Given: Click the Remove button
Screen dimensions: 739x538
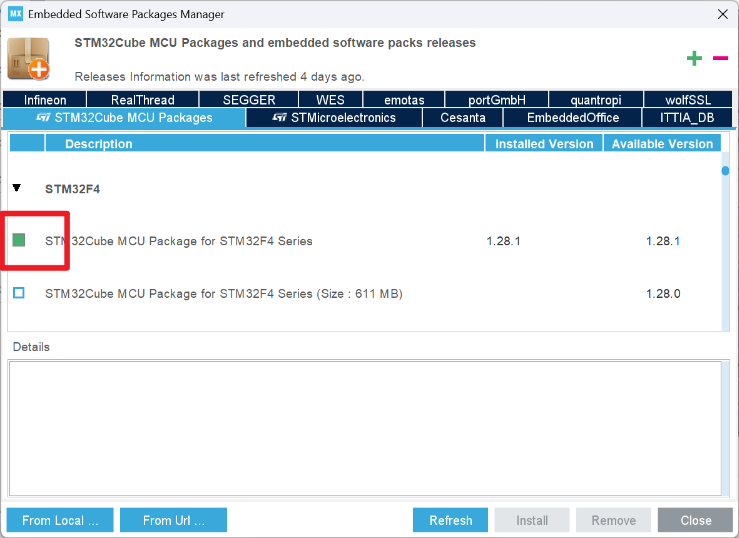Looking at the screenshot, I should click(614, 520).
